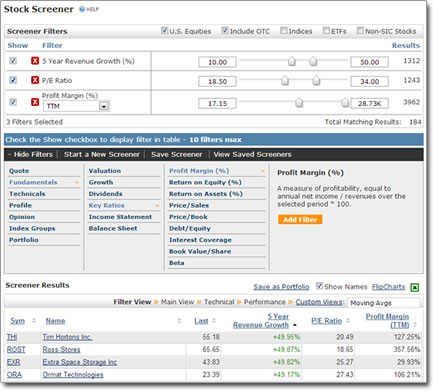Open Opinion filter category
Viewport: 433px width, 390px height.
point(22,217)
